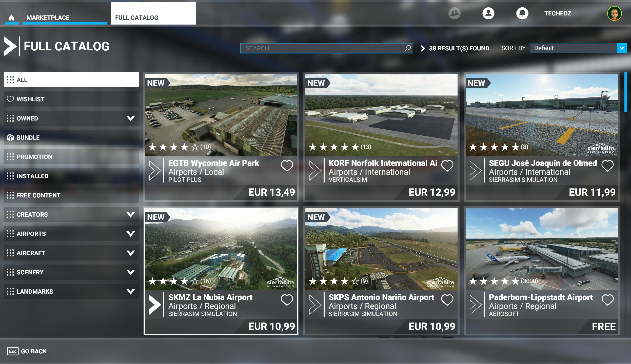Click the Home icon next to Marketplace
This screenshot has width=631, height=364.
click(12, 18)
